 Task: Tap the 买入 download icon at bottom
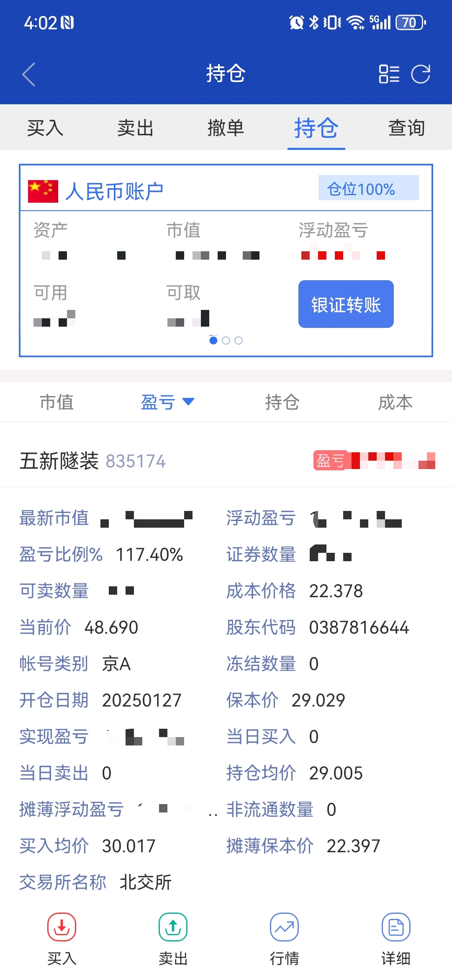[62, 927]
